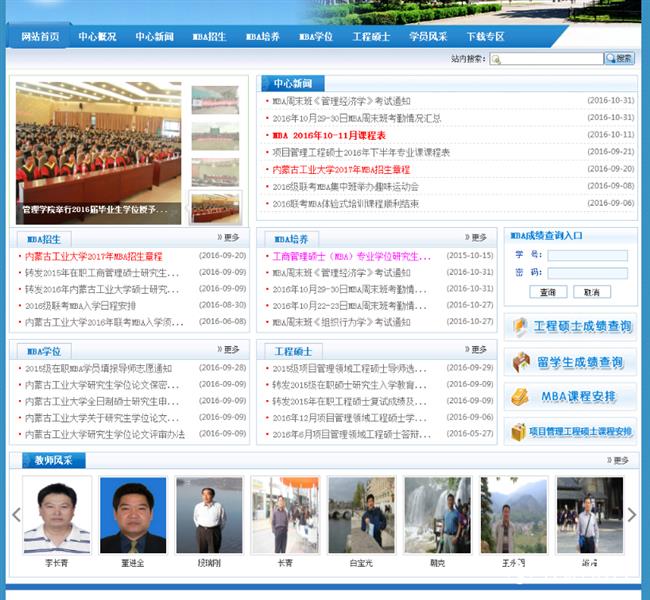Expand 更多 in MBA培养 section
Viewport: 650px width, 600px height.
(x=478, y=238)
